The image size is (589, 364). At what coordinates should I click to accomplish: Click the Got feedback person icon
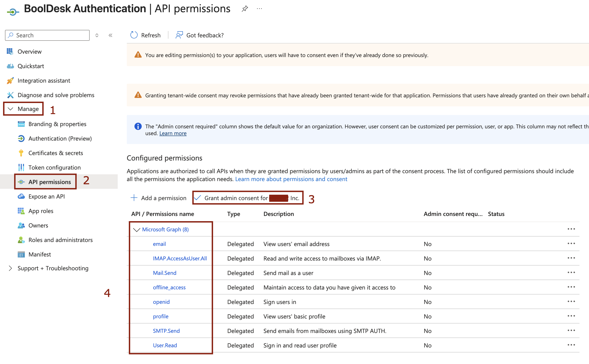click(x=179, y=35)
